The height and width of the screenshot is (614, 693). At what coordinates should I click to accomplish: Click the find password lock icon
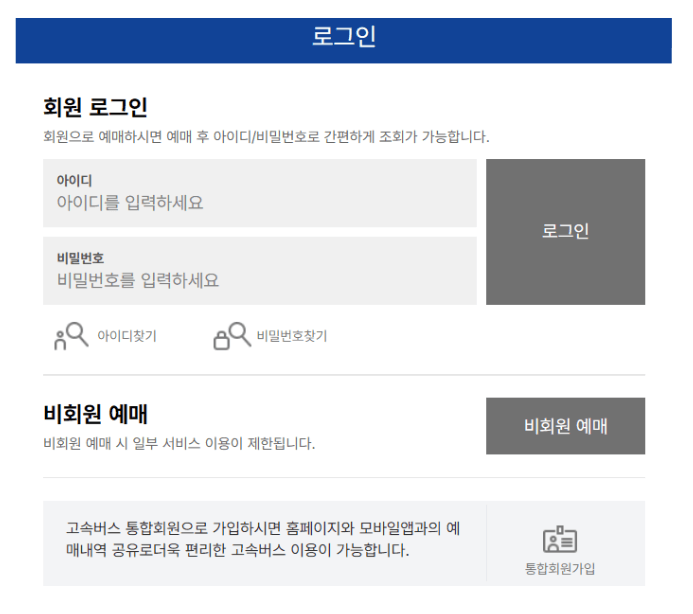(x=232, y=336)
